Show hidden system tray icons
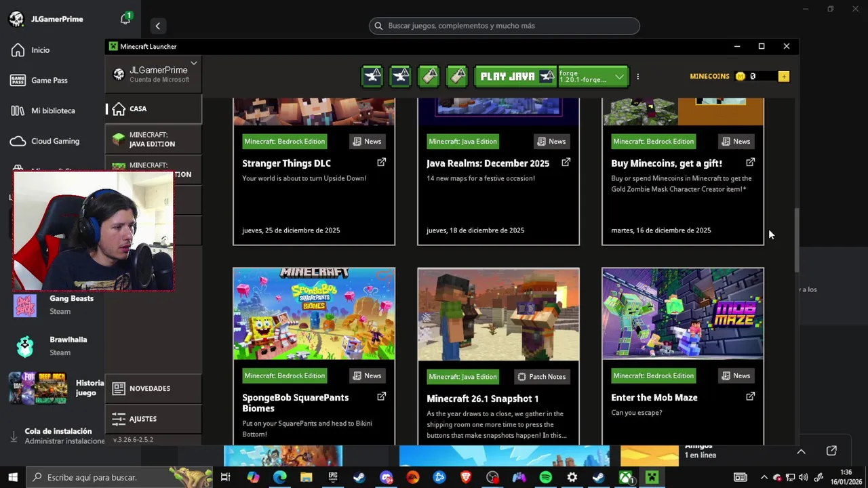Image resolution: width=868 pixels, height=488 pixels. [x=764, y=477]
